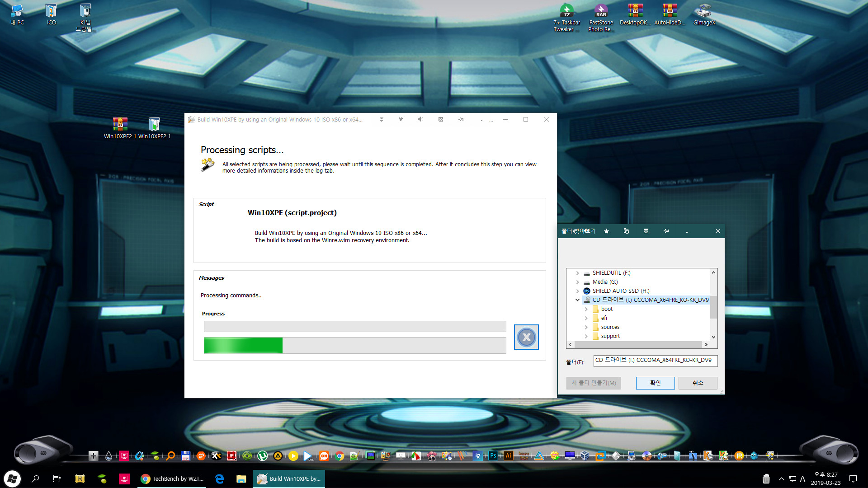Open the Win10XPE2.1 RAR archive on desktop
This screenshot has width=868, height=488.
(120, 128)
